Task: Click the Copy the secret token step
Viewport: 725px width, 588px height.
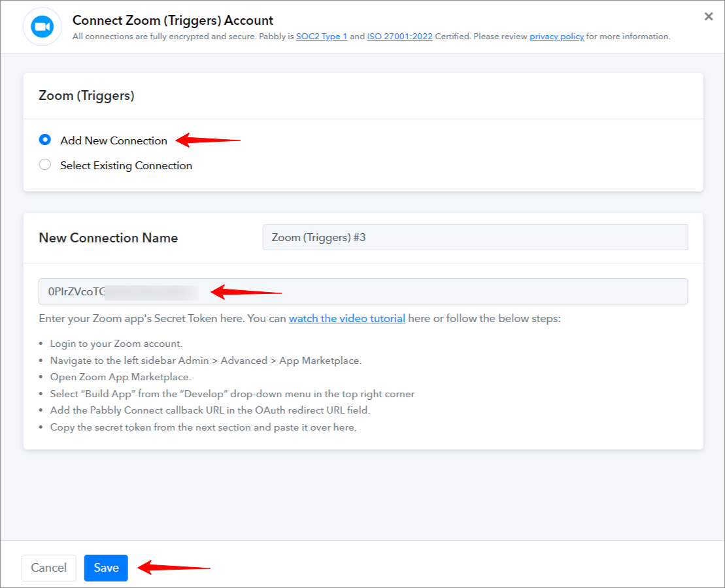Action: [x=203, y=427]
